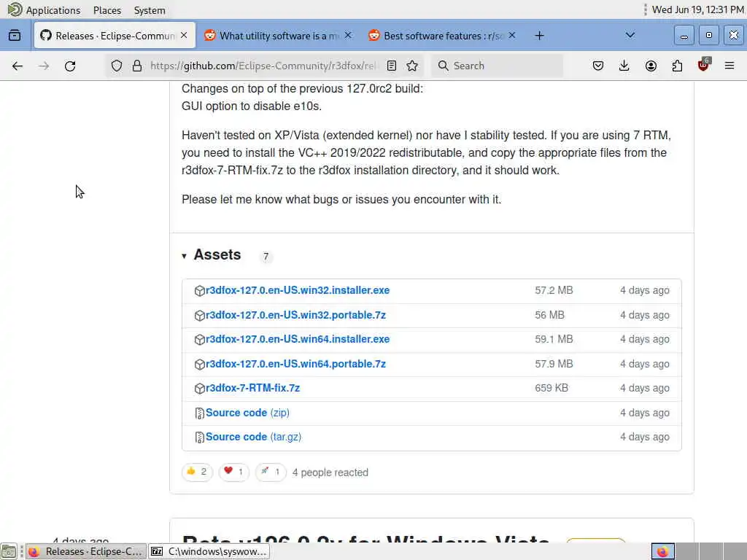Close the 'Best software features' Reddit tab

pyautogui.click(x=512, y=35)
